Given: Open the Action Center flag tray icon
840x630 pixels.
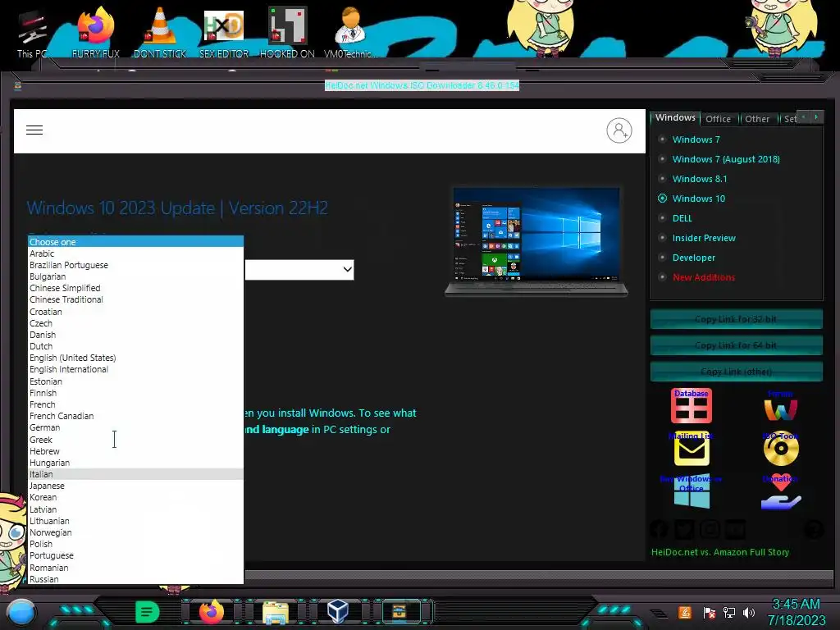Looking at the screenshot, I should tap(709, 612).
